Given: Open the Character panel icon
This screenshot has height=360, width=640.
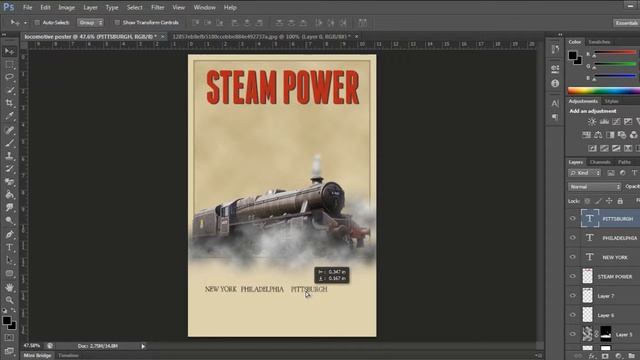Looking at the screenshot, I should tap(555, 103).
